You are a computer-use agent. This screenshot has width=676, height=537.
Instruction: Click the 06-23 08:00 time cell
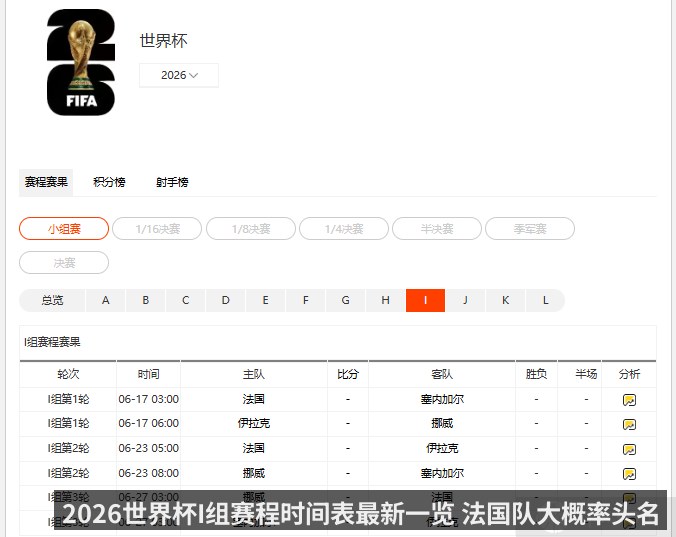coord(149,473)
